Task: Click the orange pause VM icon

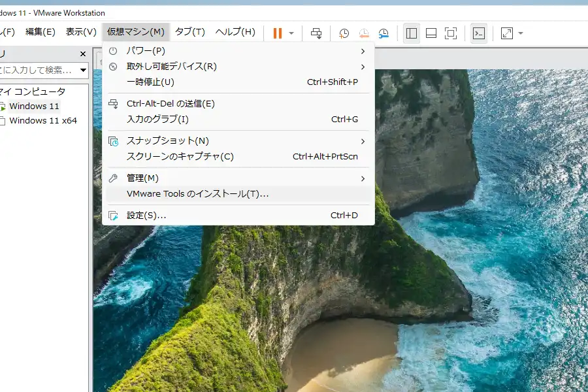Action: 278,33
